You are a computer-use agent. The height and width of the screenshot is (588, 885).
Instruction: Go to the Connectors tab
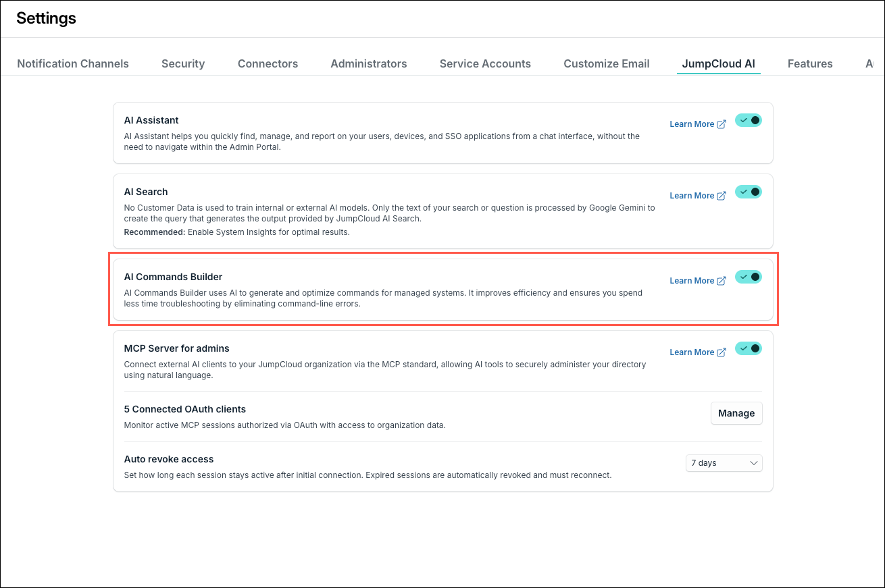(268, 63)
